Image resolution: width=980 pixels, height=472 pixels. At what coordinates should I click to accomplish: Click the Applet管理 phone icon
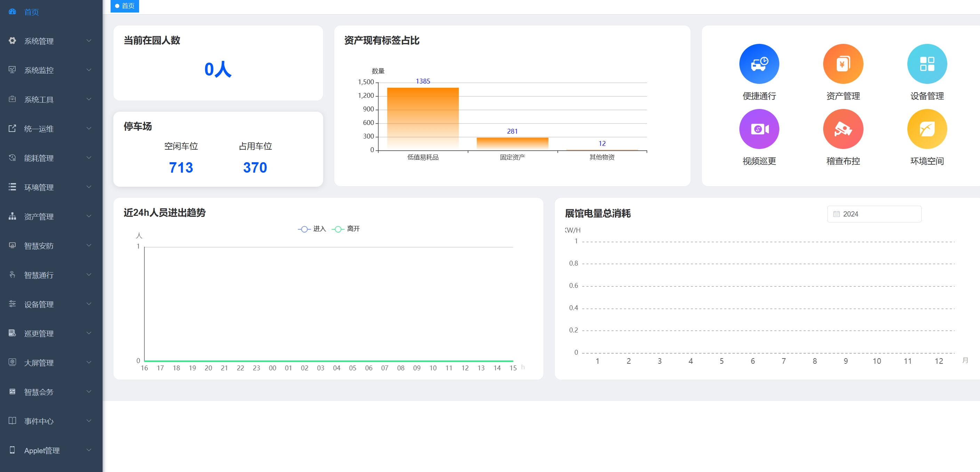(12, 450)
